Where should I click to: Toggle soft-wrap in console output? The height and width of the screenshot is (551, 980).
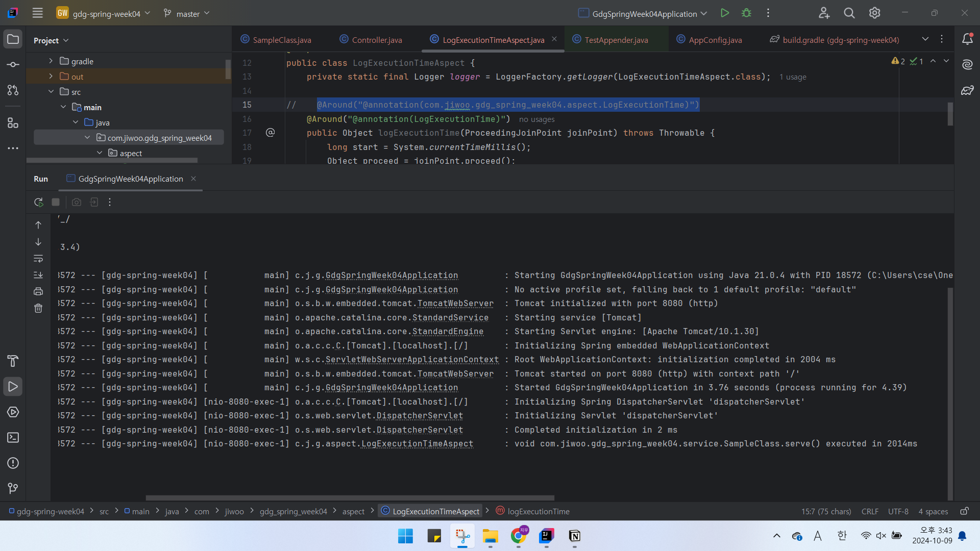coord(38,258)
